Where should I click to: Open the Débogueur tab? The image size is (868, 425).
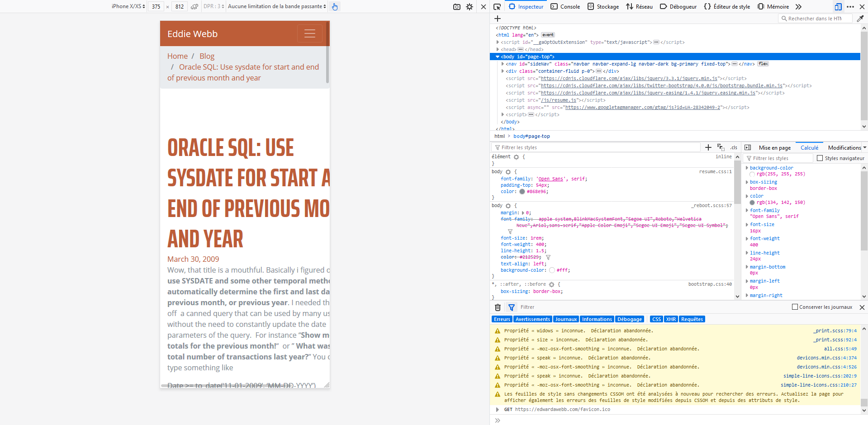pyautogui.click(x=678, y=7)
